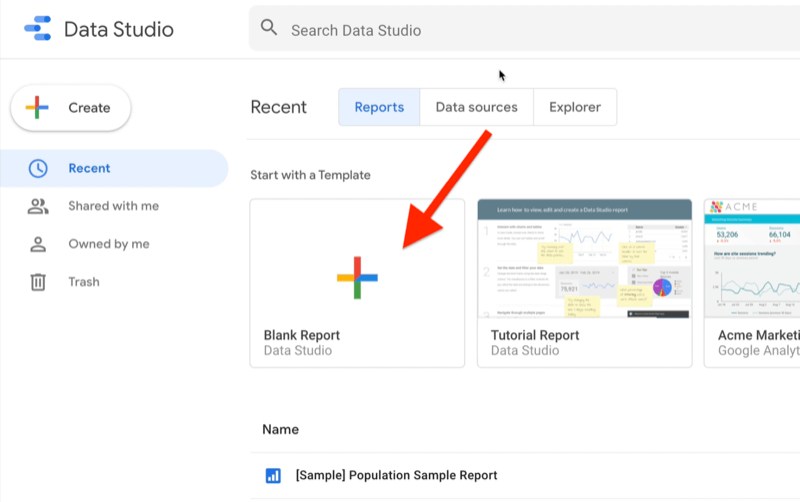
Task: Click the Blank Report title text
Action: tap(302, 335)
